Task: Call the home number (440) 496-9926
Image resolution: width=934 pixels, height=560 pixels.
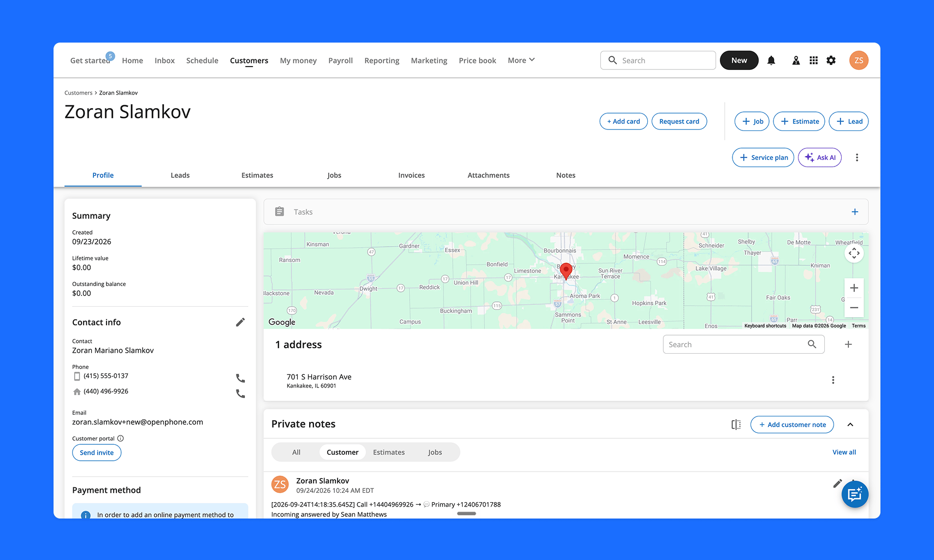Action: (240, 394)
